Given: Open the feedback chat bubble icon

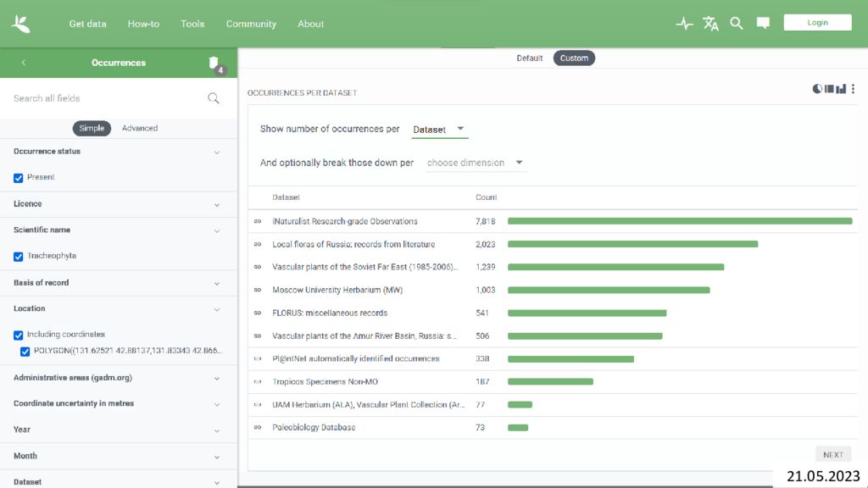Looking at the screenshot, I should (763, 23).
